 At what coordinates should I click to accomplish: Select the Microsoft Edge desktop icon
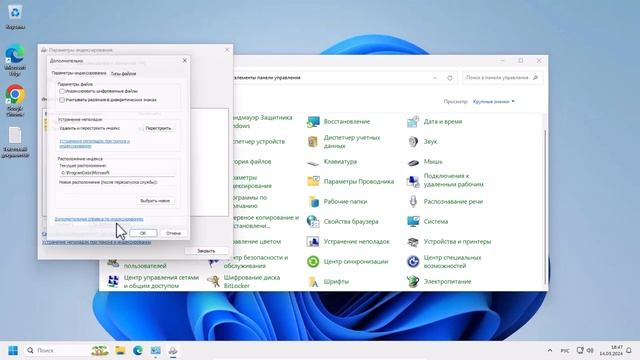(15, 60)
